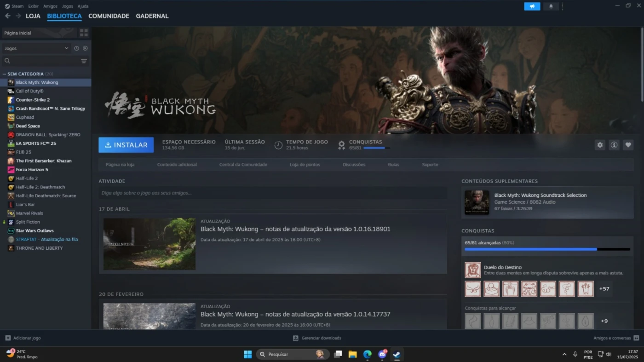The width and height of the screenshot is (644, 362).
Task: Go to the COMUNIDADE tab
Action: (109, 16)
